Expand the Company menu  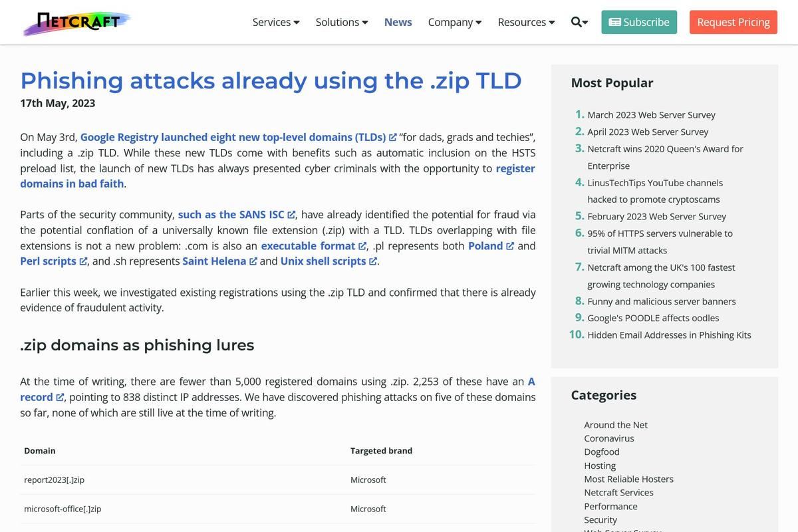pyautogui.click(x=455, y=22)
